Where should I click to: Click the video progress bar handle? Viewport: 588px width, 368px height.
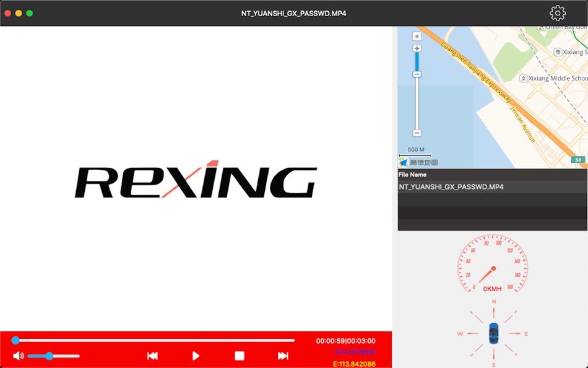[15, 340]
